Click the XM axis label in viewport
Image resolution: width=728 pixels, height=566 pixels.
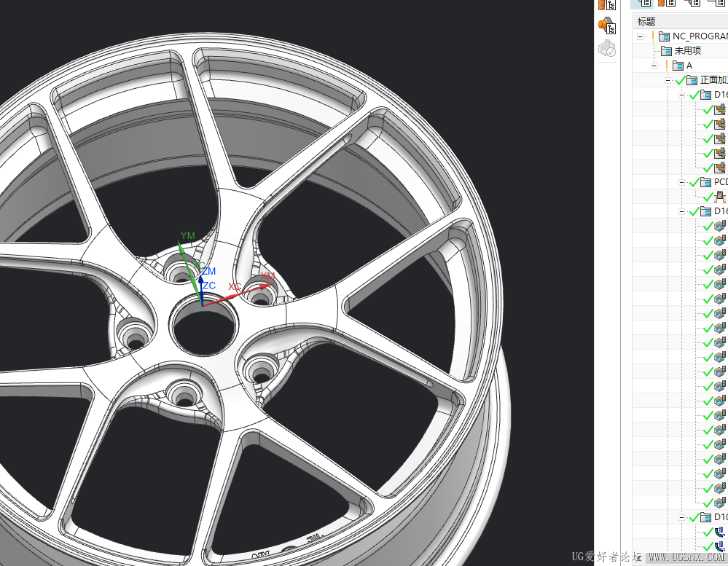(x=267, y=276)
